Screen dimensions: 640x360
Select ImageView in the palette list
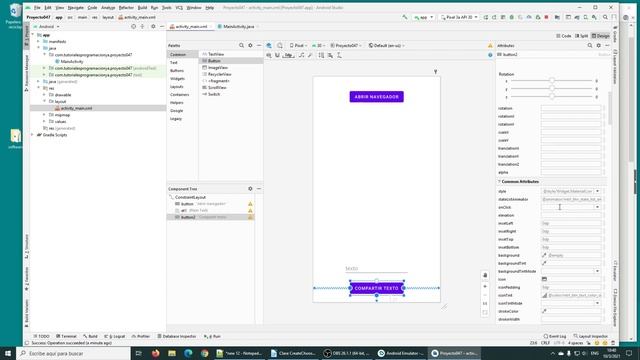(218, 67)
